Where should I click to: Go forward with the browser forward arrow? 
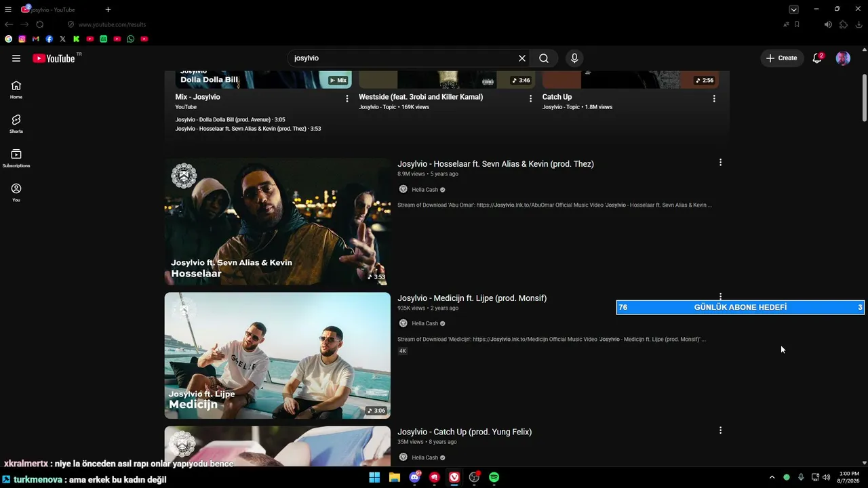(24, 24)
